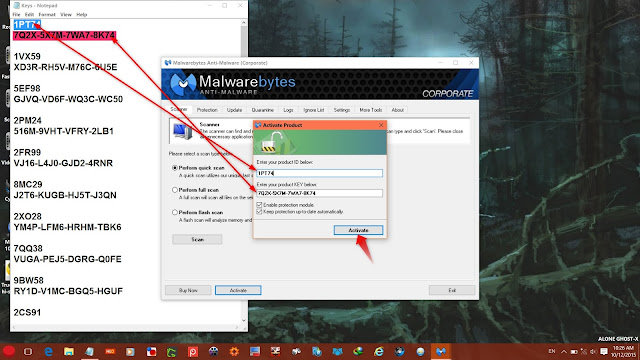This screenshot has height=360, width=640.
Task: Click Activate at the bottom of the main window
Action: (x=238, y=290)
